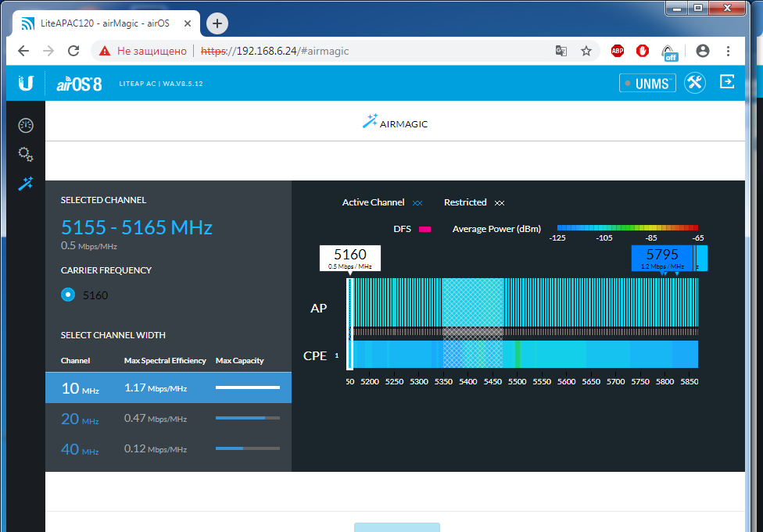Click the AIRMAGIC page heading
The image size is (763, 532).
pos(395,122)
